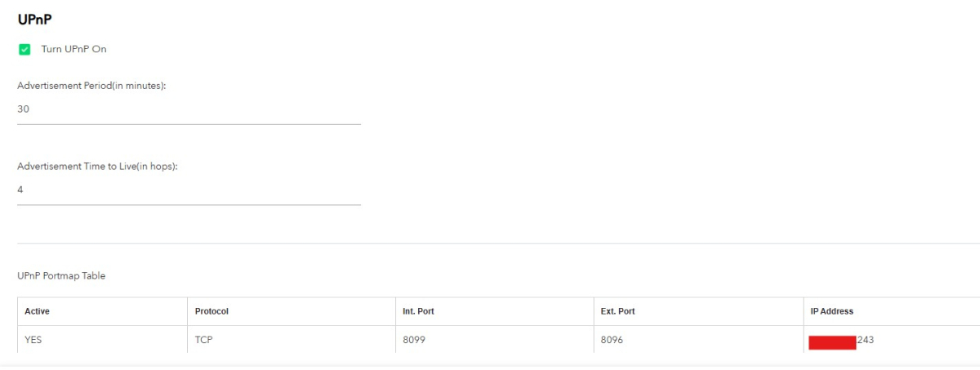Click the Advertisement Time to Live field showing 4
This screenshot has width=980, height=370.
tap(189, 189)
